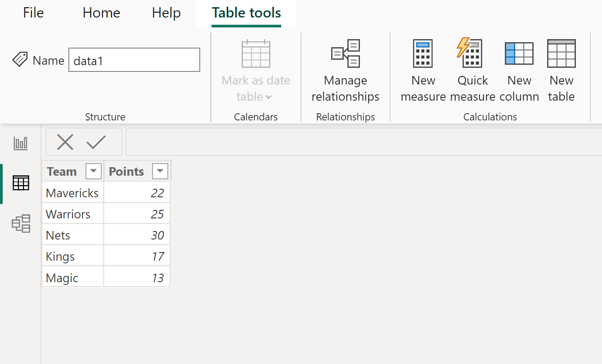This screenshot has height=364, width=602.
Task: Open the Help tab
Action: pyautogui.click(x=166, y=13)
